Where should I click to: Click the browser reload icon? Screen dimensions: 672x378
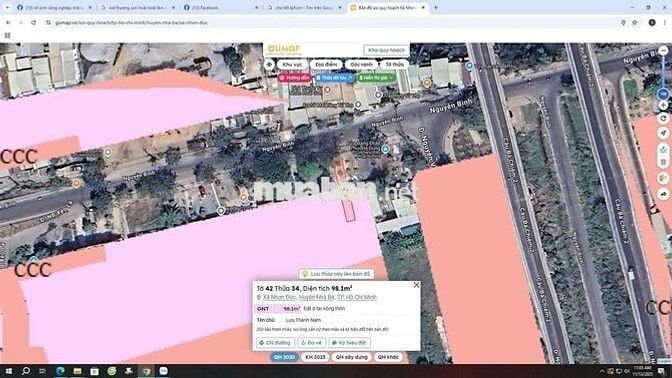tap(33, 22)
